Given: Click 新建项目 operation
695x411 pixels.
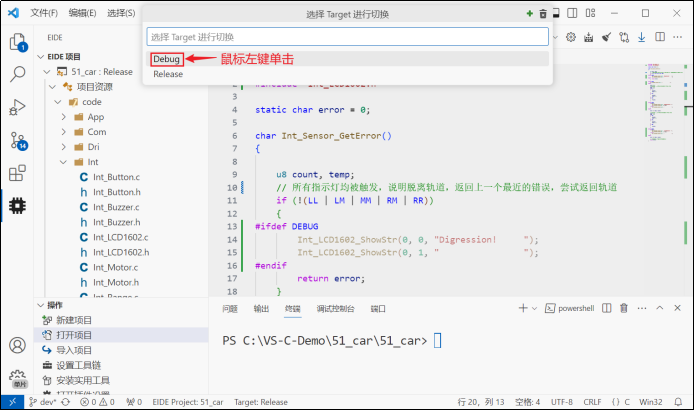Looking at the screenshot, I should point(74,320).
